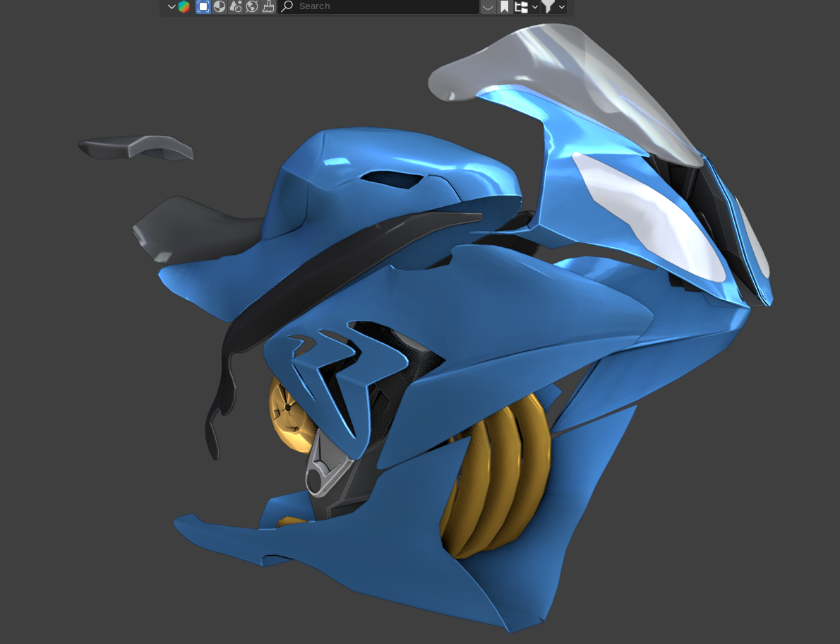Screen dimensions: 840x644
Task: Open the asset browser editor type menu
Action: point(179,6)
